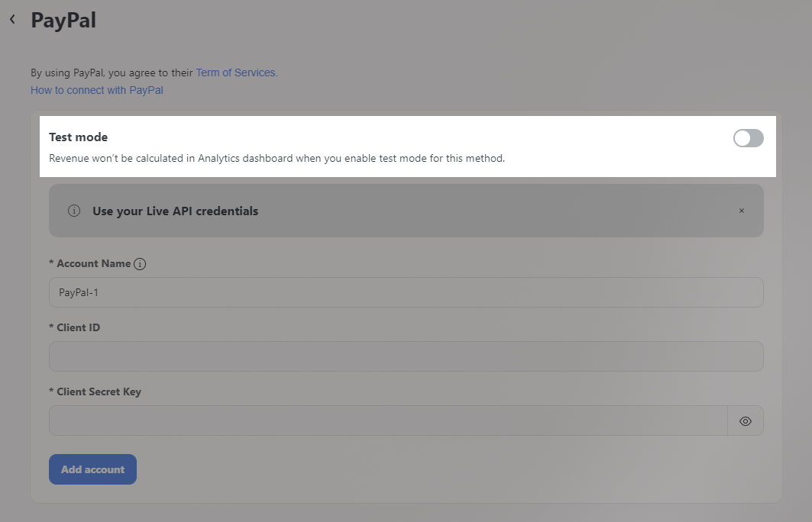Click the Account Name label
Image resolution: width=812 pixels, height=522 pixels.
pyautogui.click(x=90, y=263)
